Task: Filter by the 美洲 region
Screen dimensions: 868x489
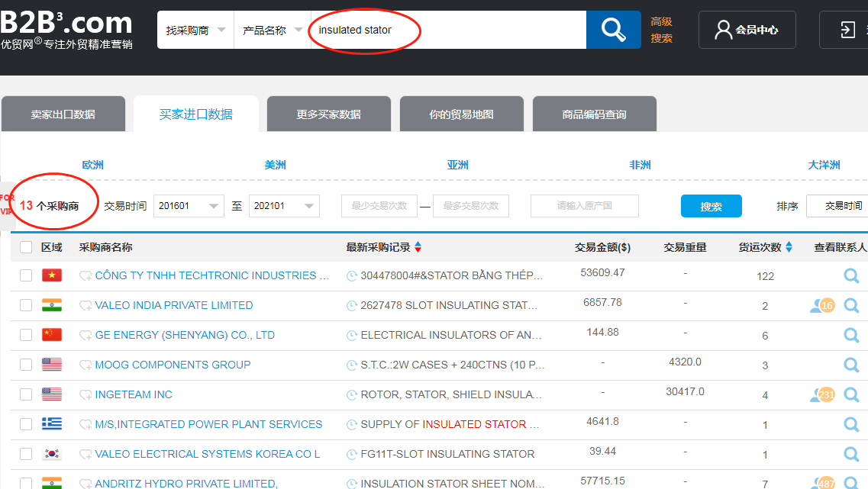Action: coord(275,165)
